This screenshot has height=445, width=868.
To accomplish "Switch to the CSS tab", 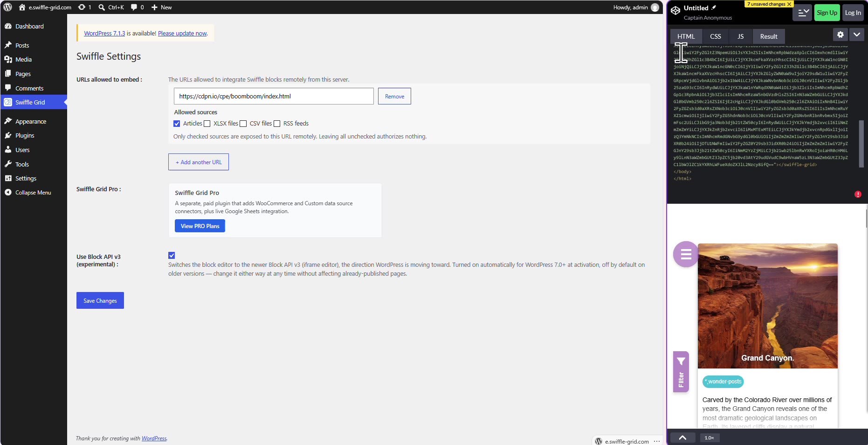I will click(716, 36).
